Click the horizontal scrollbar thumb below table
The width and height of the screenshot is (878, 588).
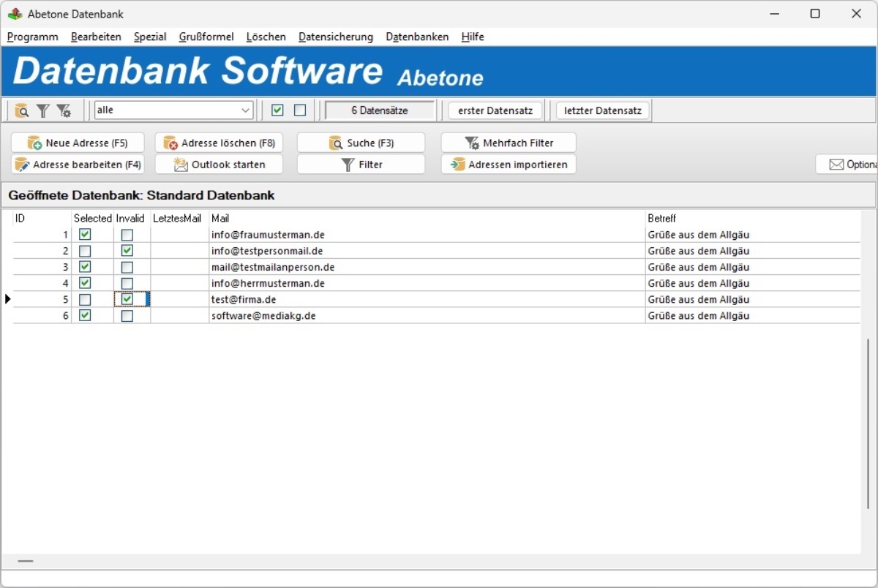[x=26, y=561]
